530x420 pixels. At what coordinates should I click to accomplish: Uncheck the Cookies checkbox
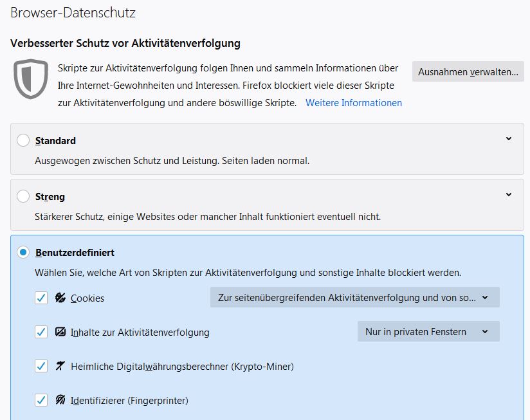coord(41,298)
